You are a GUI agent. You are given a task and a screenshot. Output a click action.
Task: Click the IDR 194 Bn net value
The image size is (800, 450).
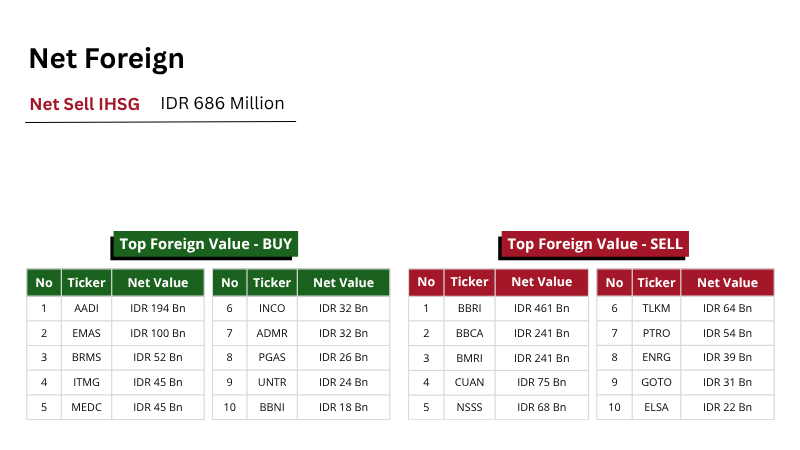(158, 308)
